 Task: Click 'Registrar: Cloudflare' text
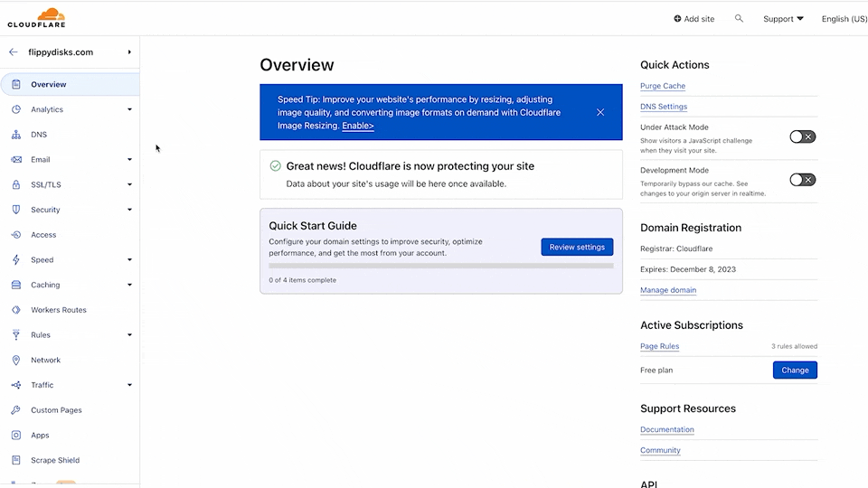(x=676, y=249)
